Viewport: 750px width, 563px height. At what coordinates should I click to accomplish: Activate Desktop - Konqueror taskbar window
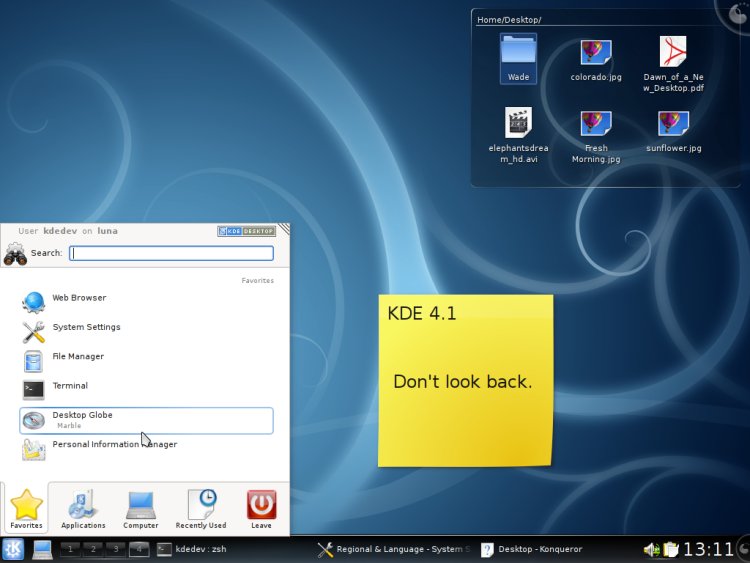[532, 549]
